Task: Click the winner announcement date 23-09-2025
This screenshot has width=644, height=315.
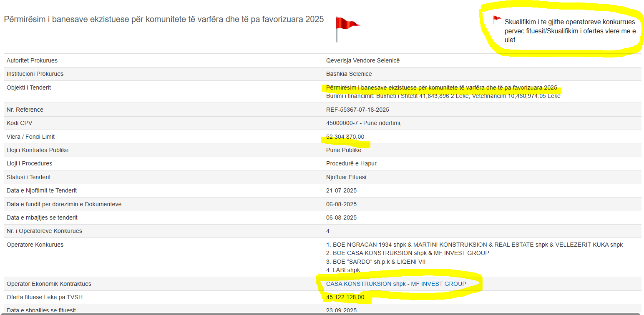Action: [341, 310]
